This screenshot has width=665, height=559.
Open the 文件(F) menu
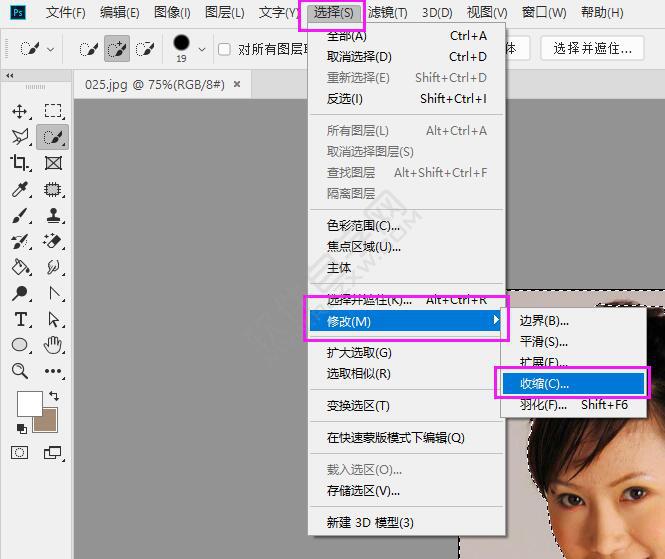click(x=65, y=13)
